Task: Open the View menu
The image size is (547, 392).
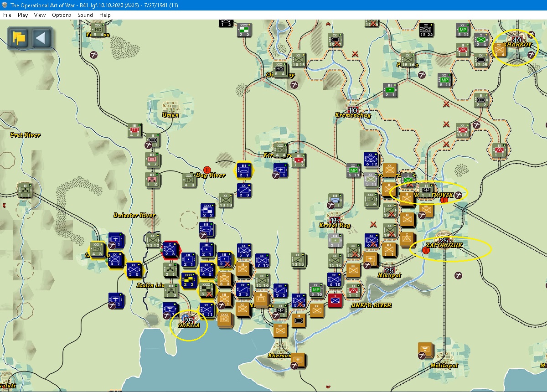Action: (40, 15)
